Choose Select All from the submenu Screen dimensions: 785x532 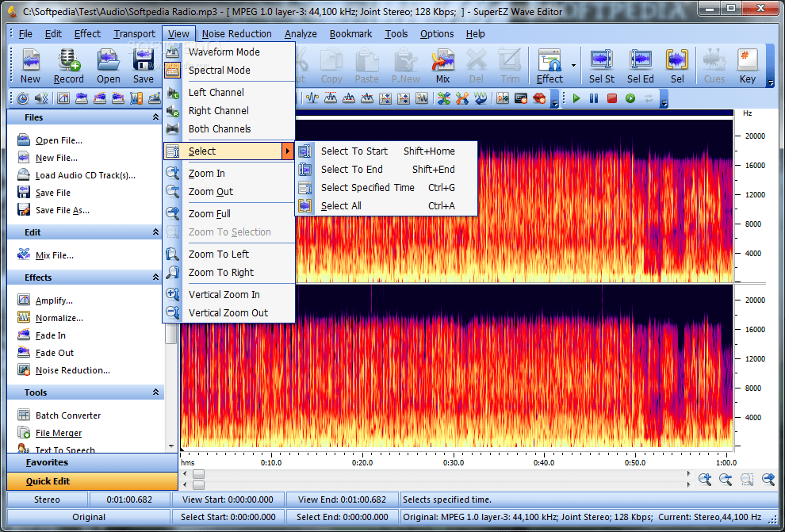coord(341,205)
